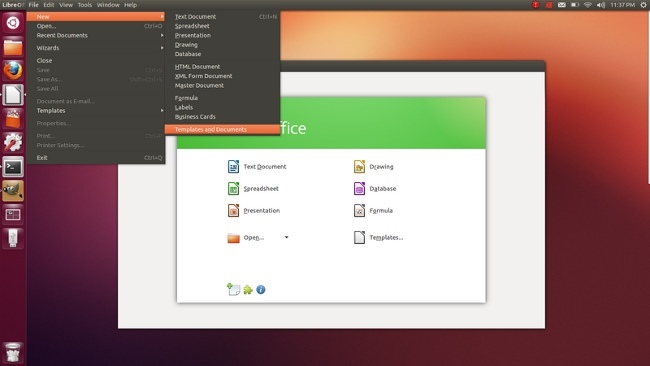Open the Edit menu

49,5
